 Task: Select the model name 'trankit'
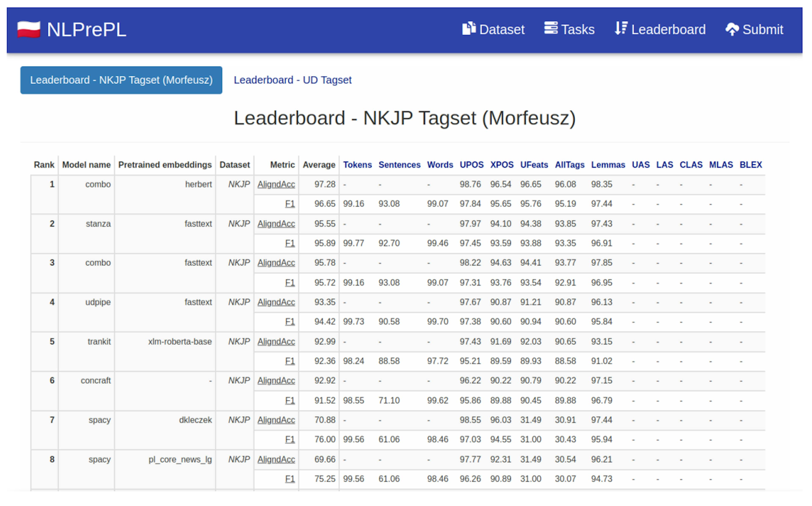pyautogui.click(x=99, y=342)
